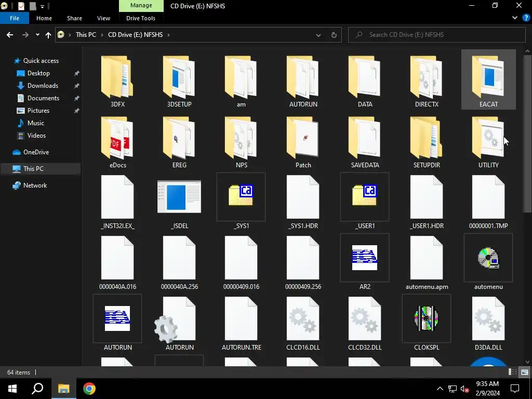Viewport: 532px width, 399px height.
Task: Open Pictures in the navigation pane
Action: (x=38, y=111)
